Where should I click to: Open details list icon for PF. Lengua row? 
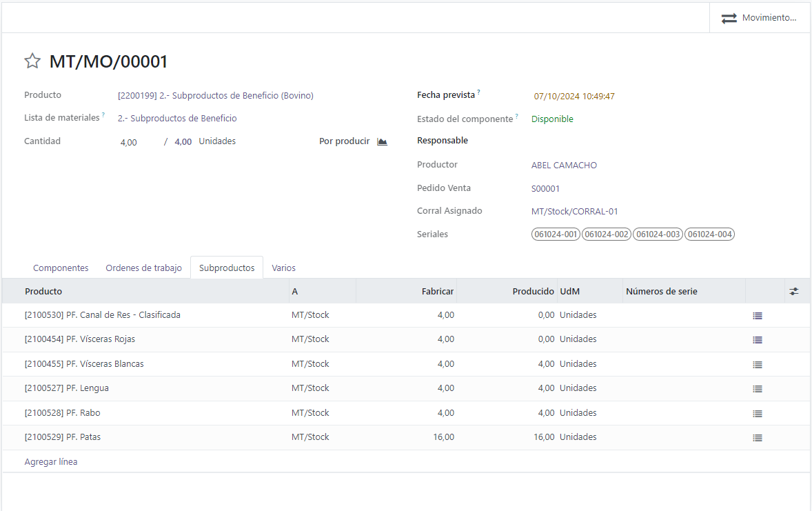tap(757, 389)
